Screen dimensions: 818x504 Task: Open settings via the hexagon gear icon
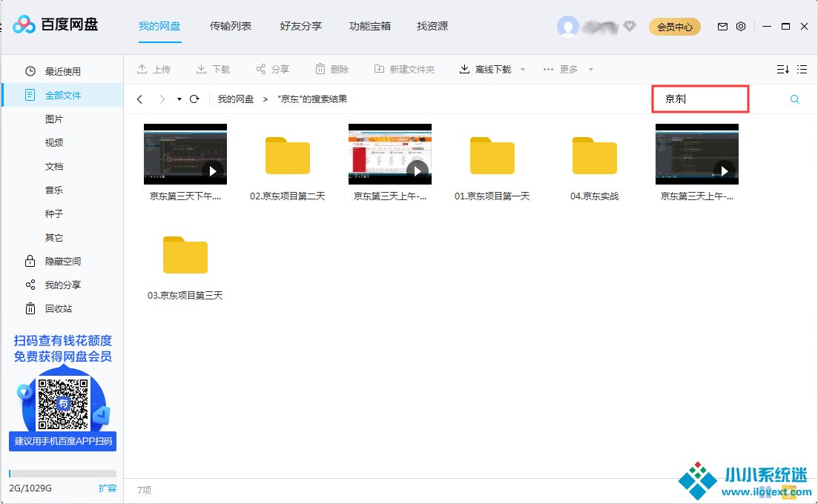(x=741, y=27)
